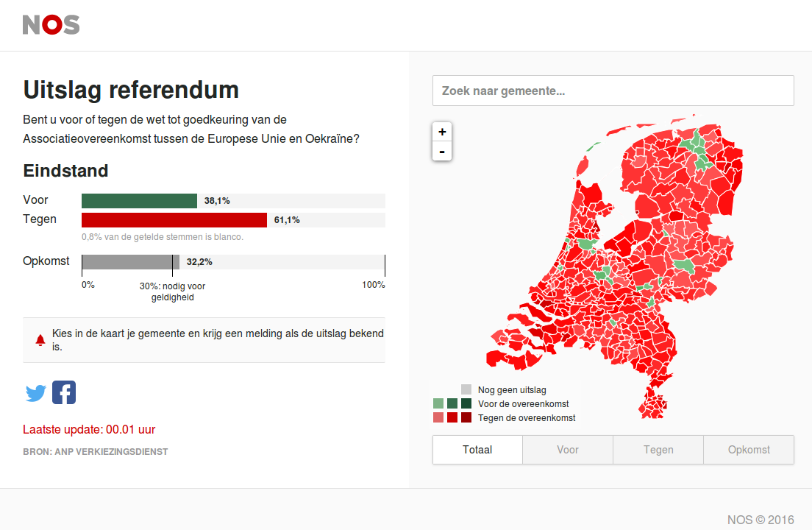Click the darkest red legend swatch
The image size is (812, 530).
(466, 417)
